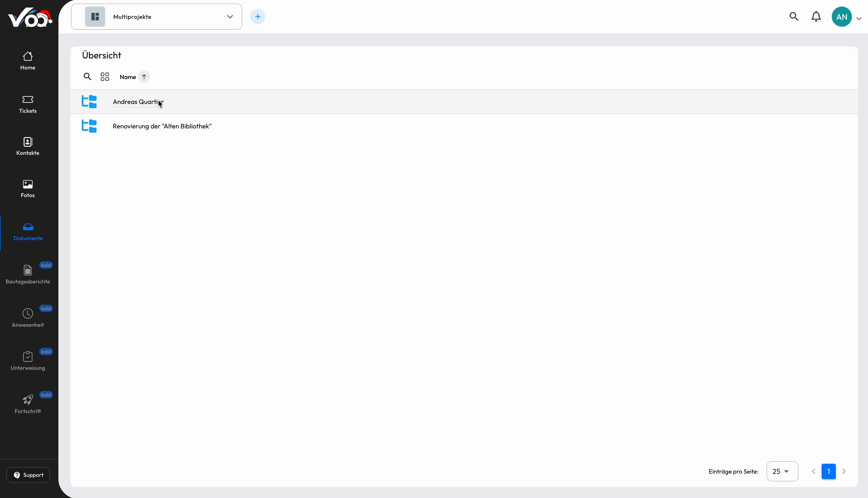This screenshot has width=868, height=498.
Task: Click the search magnifier above the document list
Action: (x=88, y=77)
